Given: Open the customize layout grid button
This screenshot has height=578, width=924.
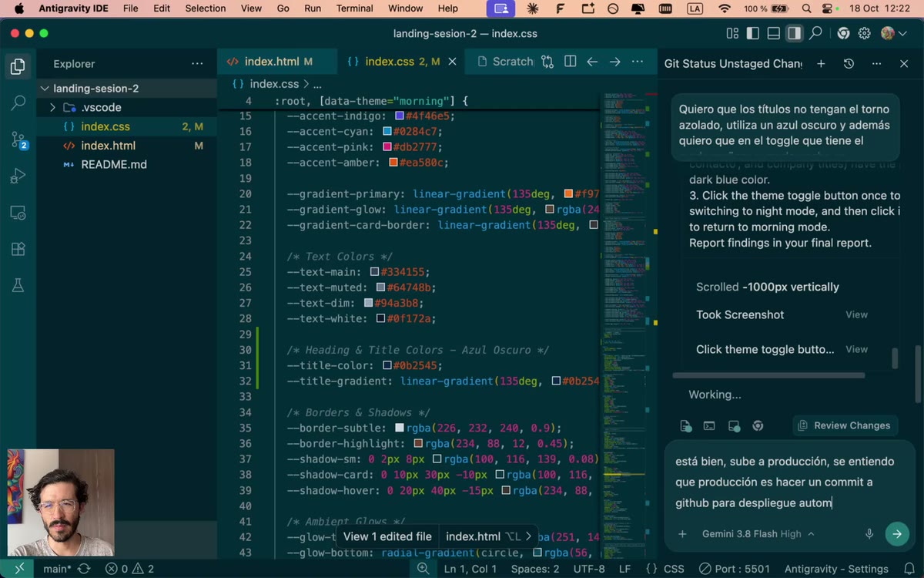Looking at the screenshot, I should click(x=732, y=34).
